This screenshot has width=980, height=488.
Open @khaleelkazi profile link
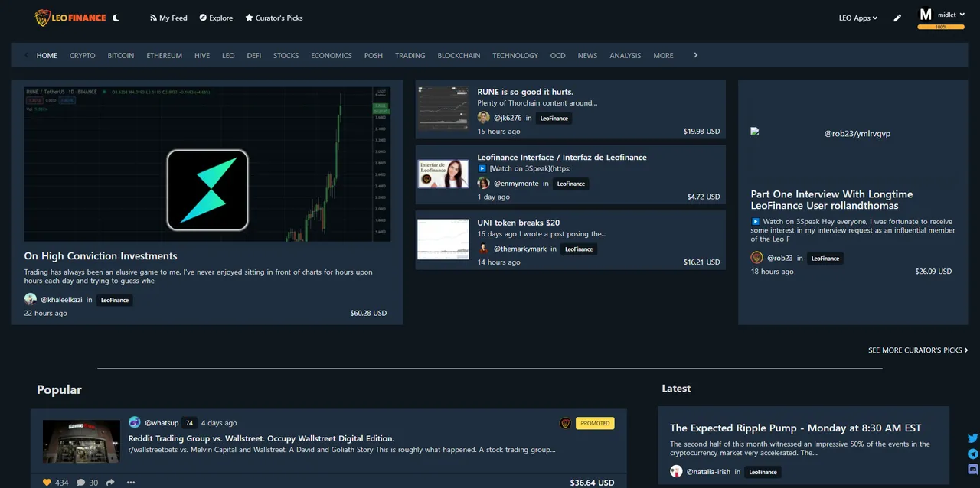(x=60, y=300)
